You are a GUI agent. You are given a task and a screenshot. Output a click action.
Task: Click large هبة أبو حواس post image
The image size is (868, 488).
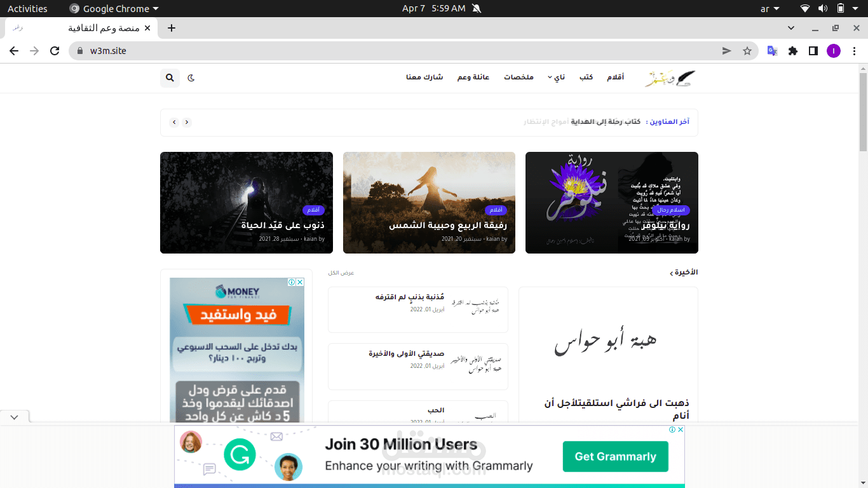click(608, 342)
